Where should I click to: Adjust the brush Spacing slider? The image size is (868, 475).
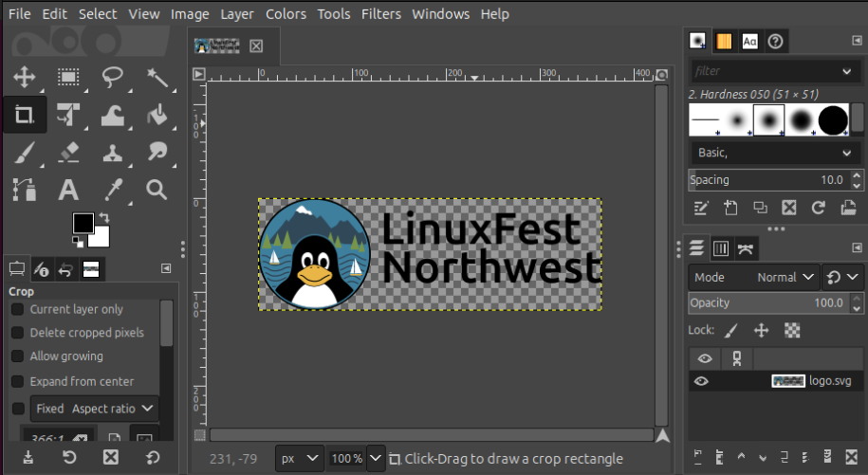(769, 180)
